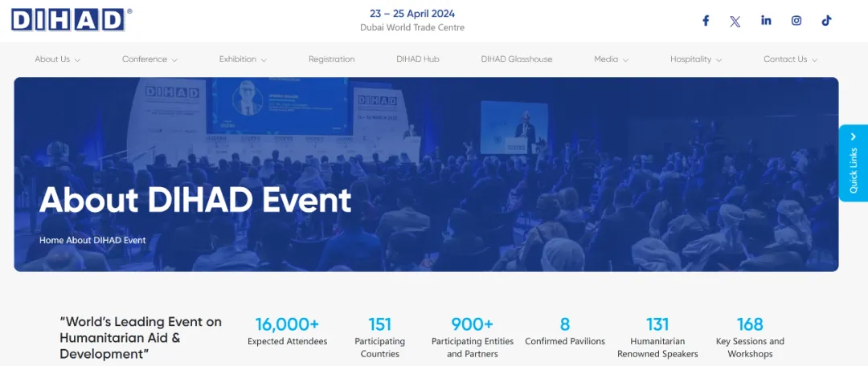868x366 pixels.
Task: Open the TikTok social icon
Action: 826,21
